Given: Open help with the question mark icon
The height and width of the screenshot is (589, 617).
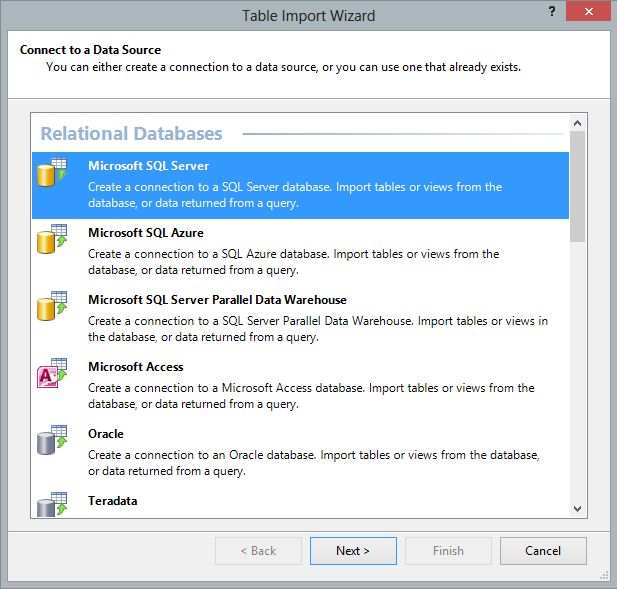Looking at the screenshot, I should point(552,11).
